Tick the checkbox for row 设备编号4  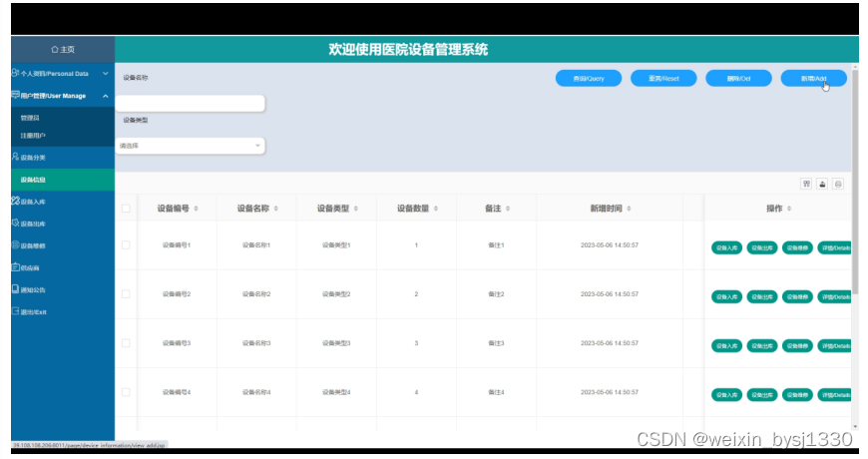tap(126, 392)
